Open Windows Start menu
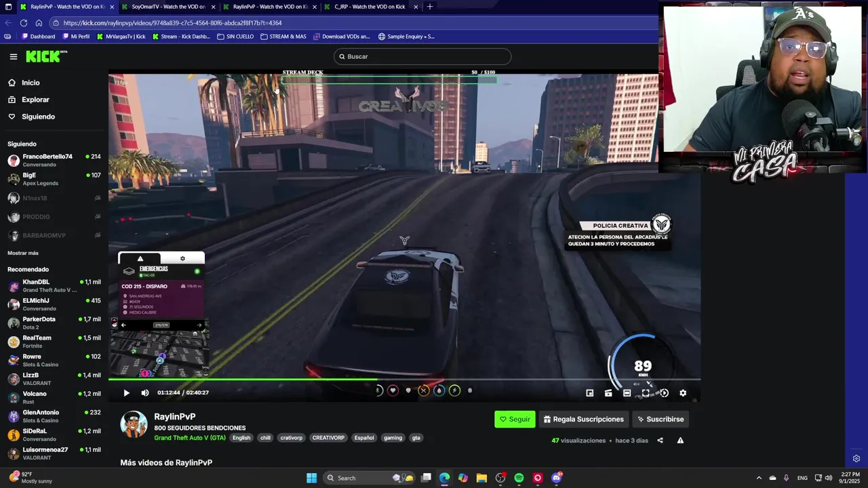 pos(311,478)
